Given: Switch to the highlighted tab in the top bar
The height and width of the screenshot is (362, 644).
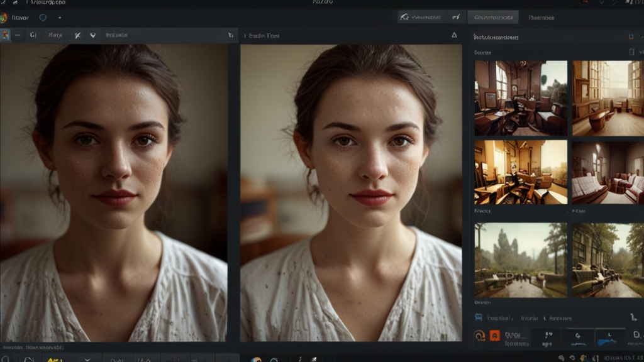Looking at the screenshot, I should pos(493,17).
